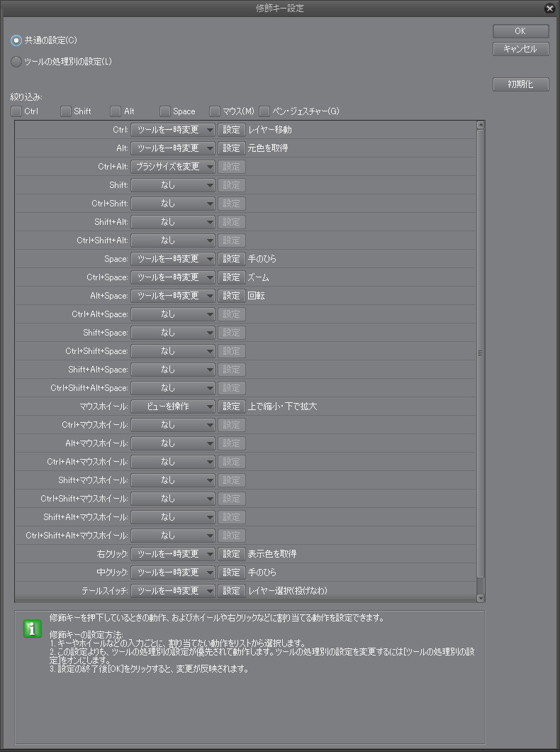Open the Shift+Alt action dropdown
Image resolution: width=560 pixels, height=752 pixels.
(172, 222)
